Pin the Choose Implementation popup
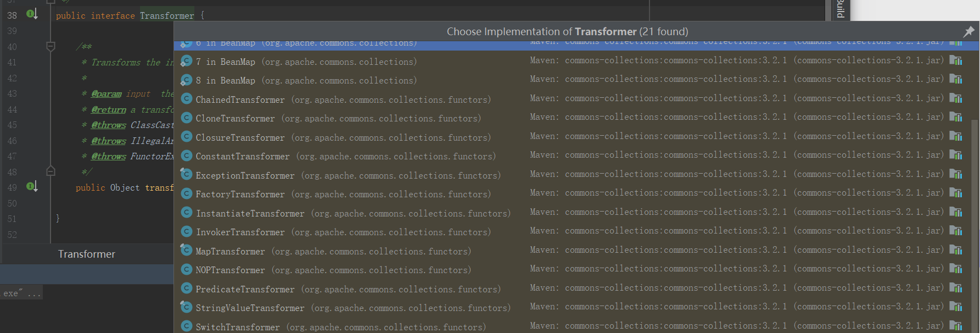980x333 pixels. [968, 32]
